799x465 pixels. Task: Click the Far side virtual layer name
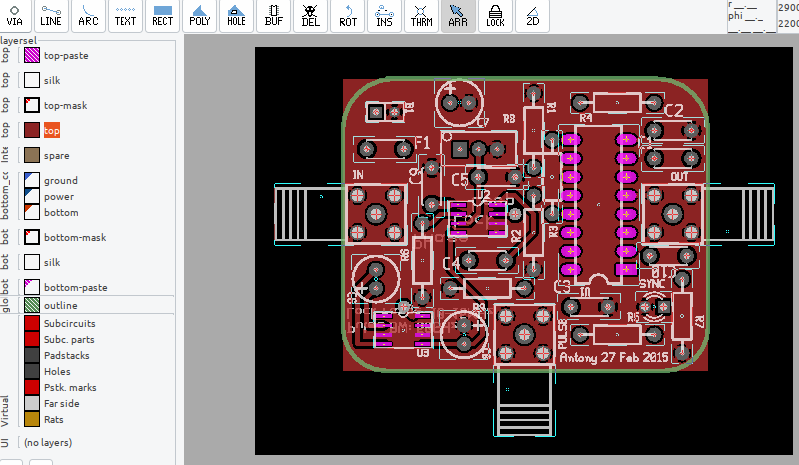click(x=62, y=403)
